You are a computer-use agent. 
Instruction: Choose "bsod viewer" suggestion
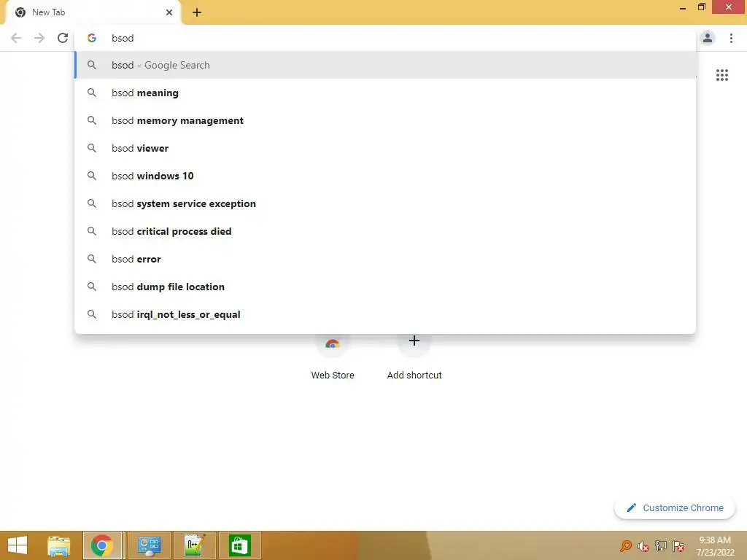pyautogui.click(x=385, y=148)
